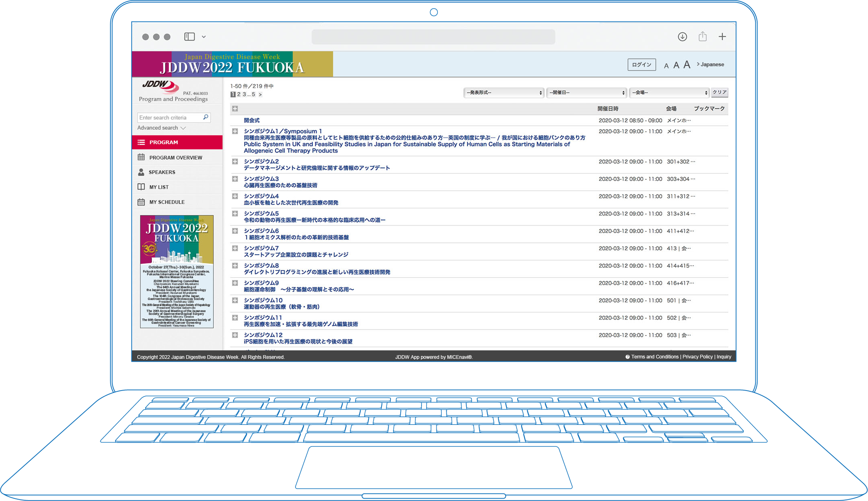Open the 開催日 dropdown filter
This screenshot has width=868, height=501.
coord(587,93)
